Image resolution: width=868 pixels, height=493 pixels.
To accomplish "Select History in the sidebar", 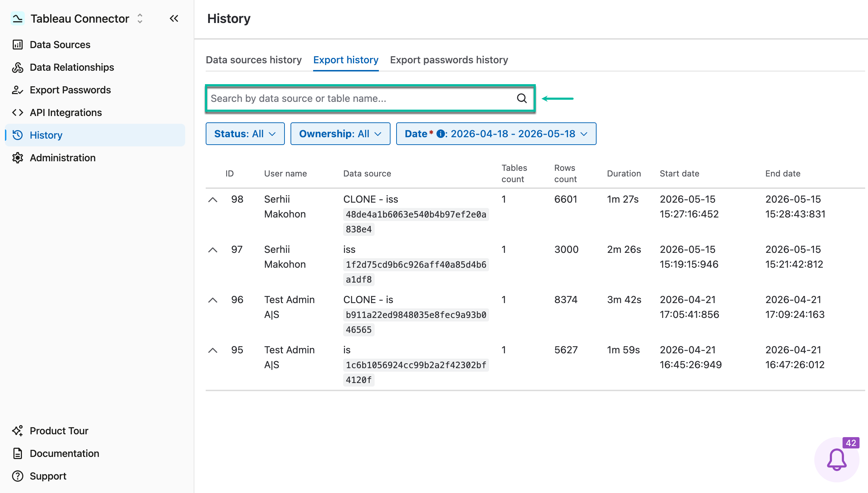I will coord(95,135).
